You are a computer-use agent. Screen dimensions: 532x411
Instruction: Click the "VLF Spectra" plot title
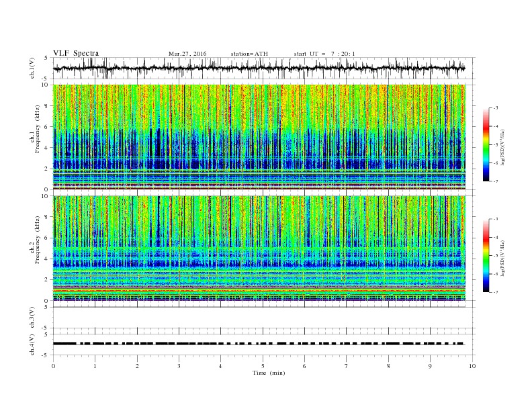tap(76, 53)
